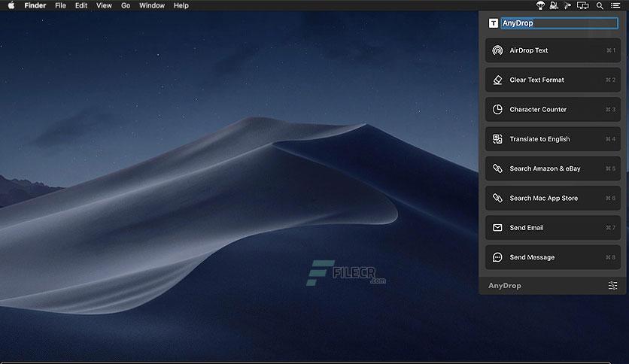
Task: Open the File menu
Action: click(x=61, y=5)
